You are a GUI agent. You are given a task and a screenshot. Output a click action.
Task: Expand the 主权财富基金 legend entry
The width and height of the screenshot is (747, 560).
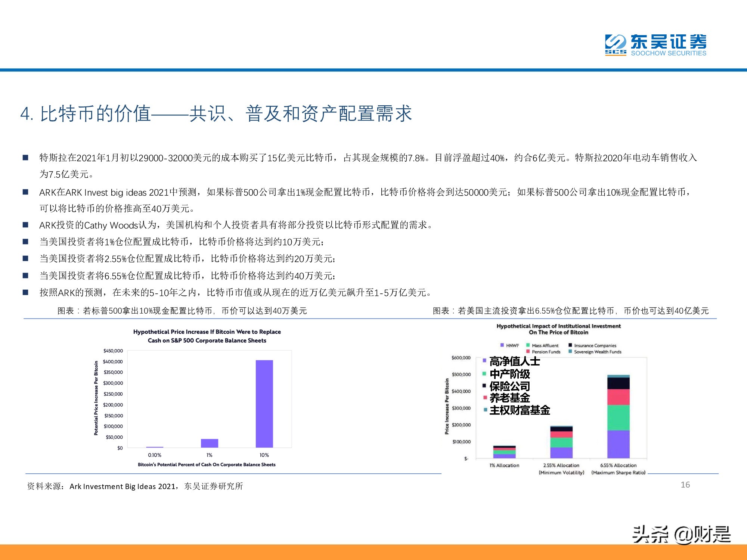[515, 410]
